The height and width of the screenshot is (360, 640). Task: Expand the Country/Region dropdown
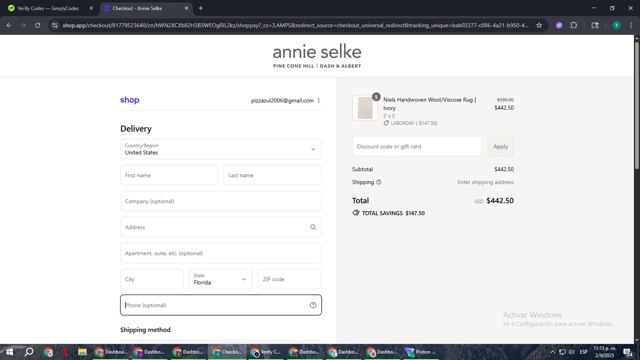[x=221, y=149]
